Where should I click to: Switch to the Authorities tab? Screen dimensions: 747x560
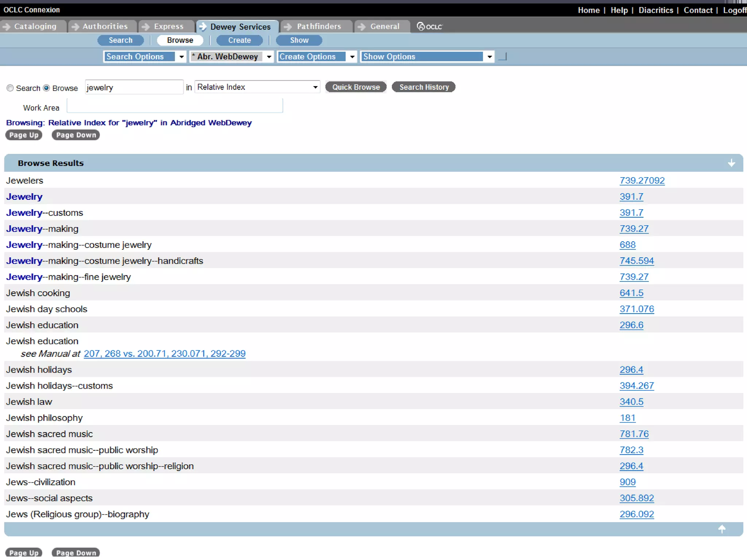[x=105, y=26]
